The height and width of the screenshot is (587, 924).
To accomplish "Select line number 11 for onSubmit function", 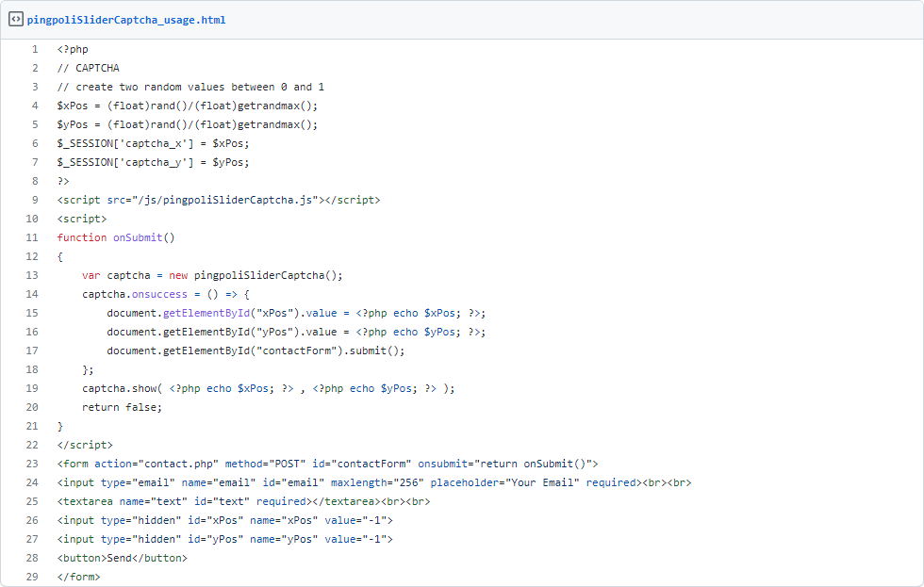I will tap(32, 237).
